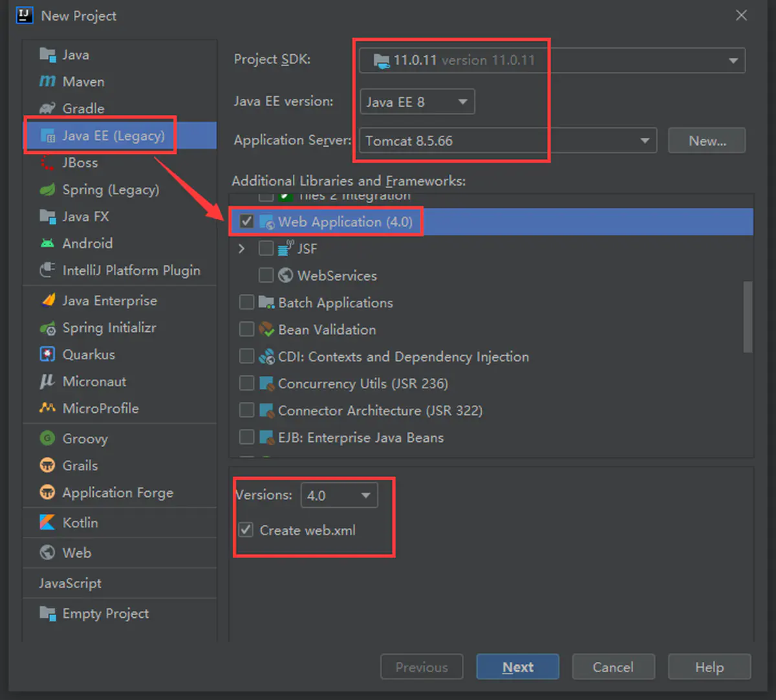Select the Maven project type label

click(x=83, y=82)
